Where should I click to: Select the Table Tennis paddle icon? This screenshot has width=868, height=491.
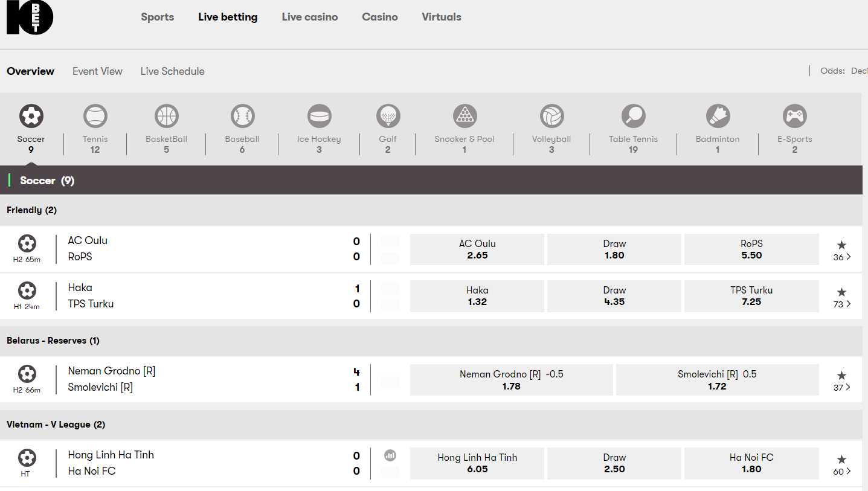633,115
